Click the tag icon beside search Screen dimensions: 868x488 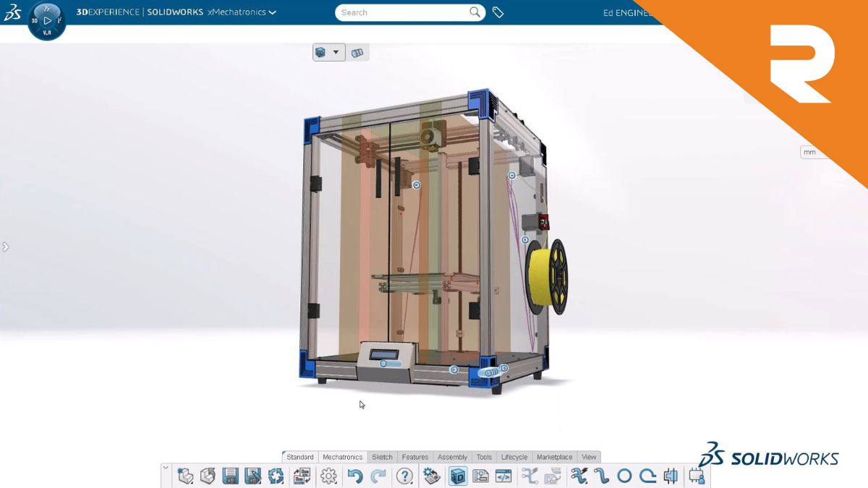click(x=498, y=12)
